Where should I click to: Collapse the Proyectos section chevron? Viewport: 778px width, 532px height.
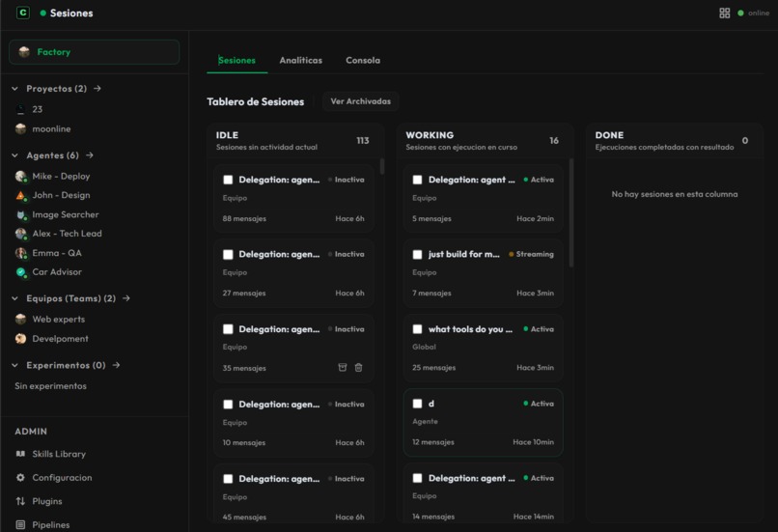click(14, 88)
